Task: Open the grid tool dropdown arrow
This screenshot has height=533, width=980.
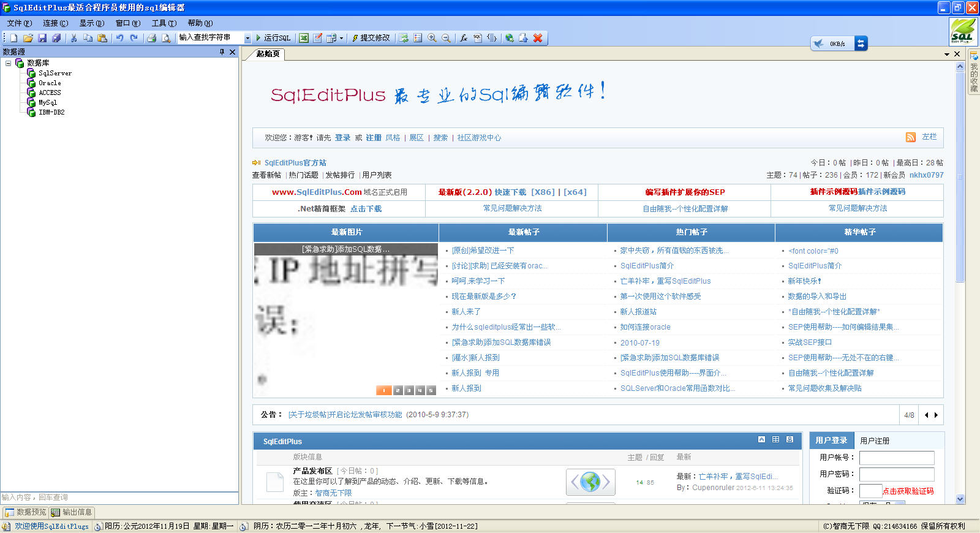Action: tap(341, 38)
